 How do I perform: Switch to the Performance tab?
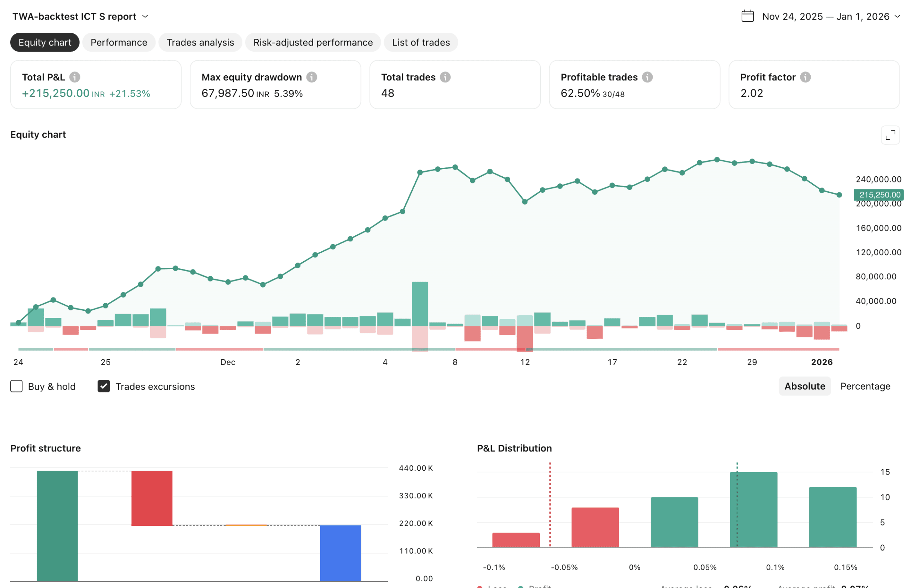click(x=119, y=42)
